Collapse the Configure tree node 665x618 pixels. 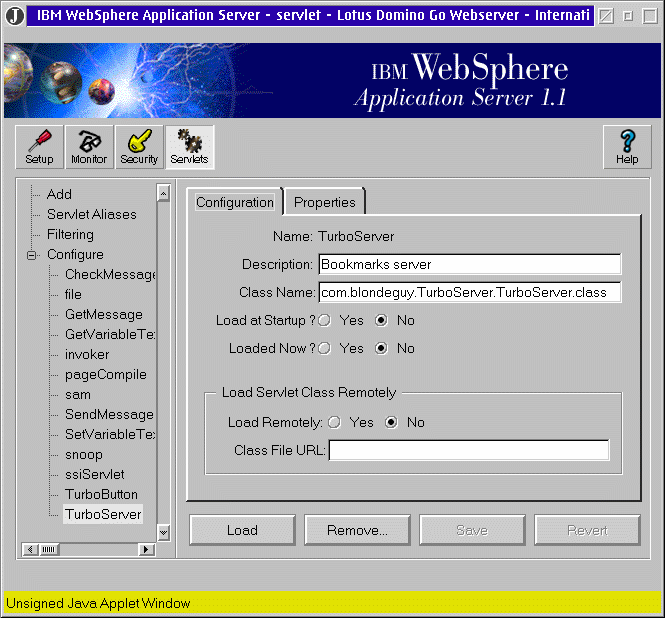tap(31, 255)
